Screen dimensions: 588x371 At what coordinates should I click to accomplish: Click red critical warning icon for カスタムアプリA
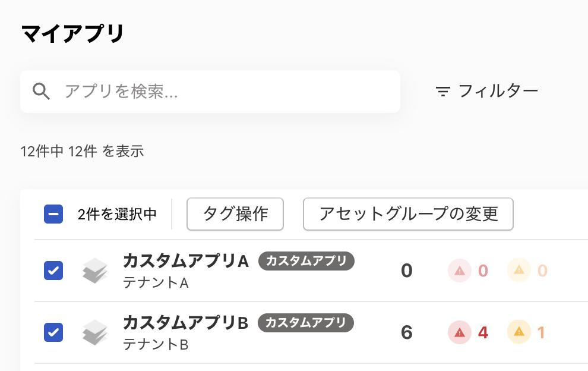point(459,271)
